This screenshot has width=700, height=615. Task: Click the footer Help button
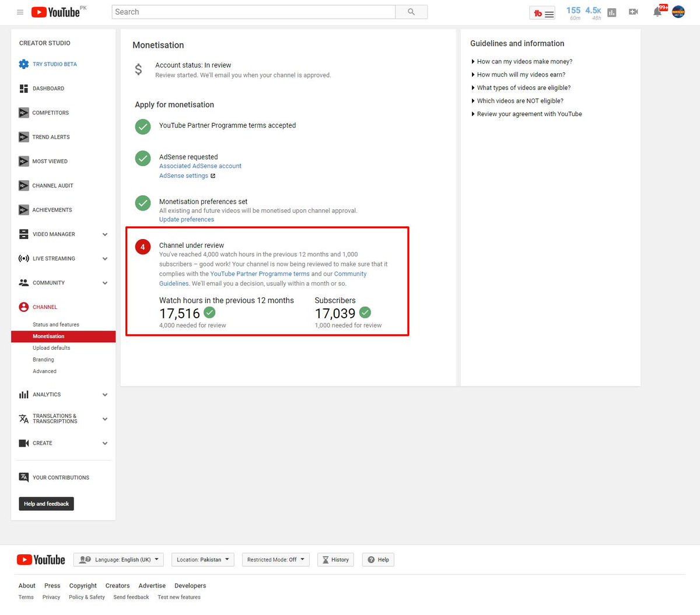(378, 560)
